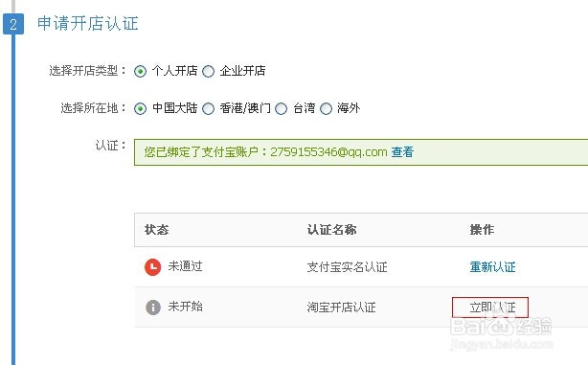Click the 淘宝开店认证 row name
Image resolution: width=588 pixels, height=365 pixels.
coord(341,308)
